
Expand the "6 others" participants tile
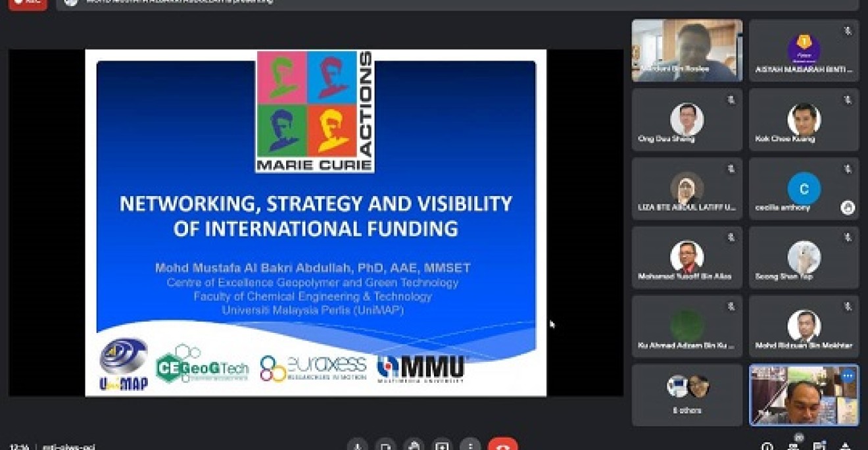coord(687,395)
